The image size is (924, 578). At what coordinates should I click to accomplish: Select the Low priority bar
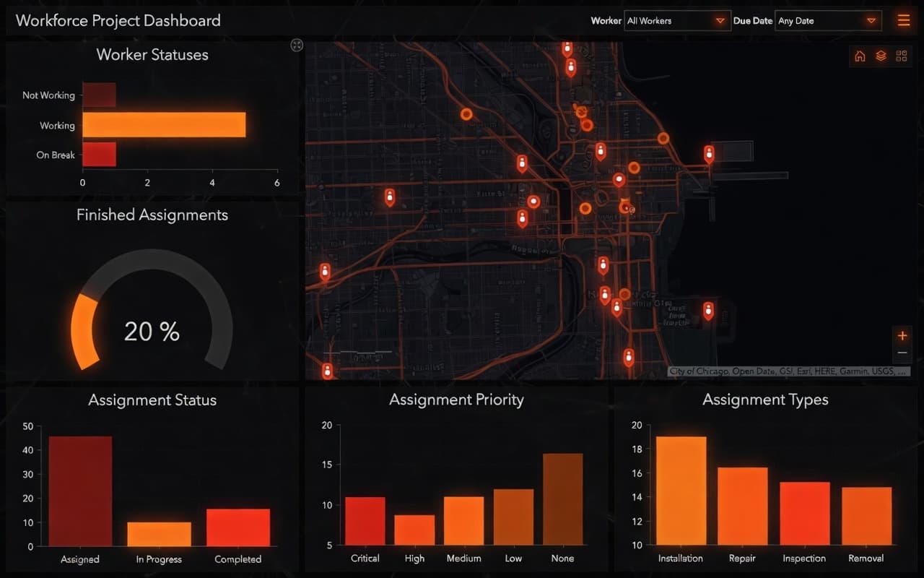tap(513, 517)
